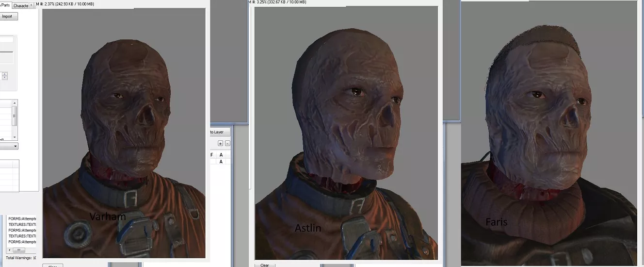Click the spinner up arrow

click(x=5, y=74)
